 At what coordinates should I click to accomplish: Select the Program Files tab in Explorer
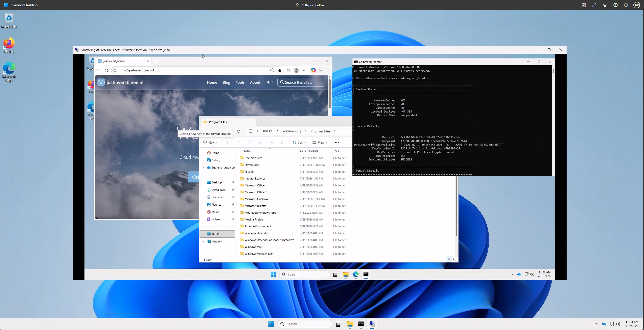pyautogui.click(x=228, y=122)
